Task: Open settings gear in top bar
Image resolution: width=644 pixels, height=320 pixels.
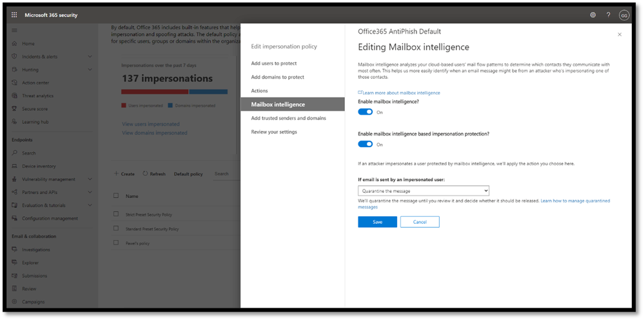Action: point(592,15)
